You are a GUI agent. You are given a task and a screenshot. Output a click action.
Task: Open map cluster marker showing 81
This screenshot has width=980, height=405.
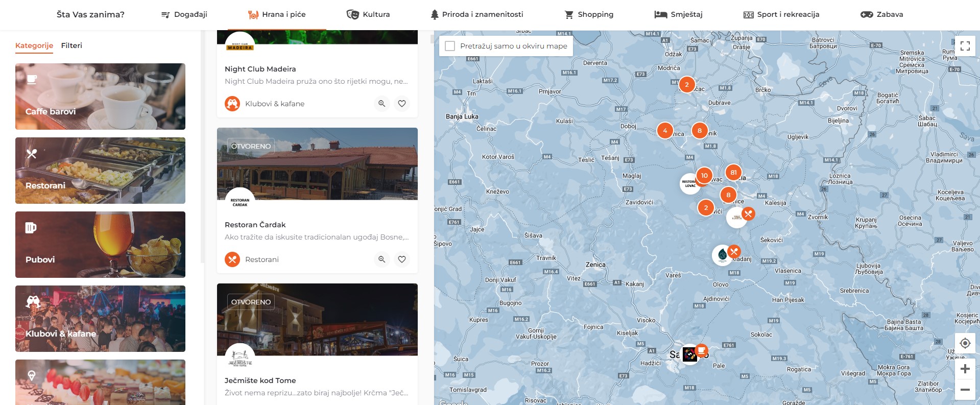click(733, 173)
